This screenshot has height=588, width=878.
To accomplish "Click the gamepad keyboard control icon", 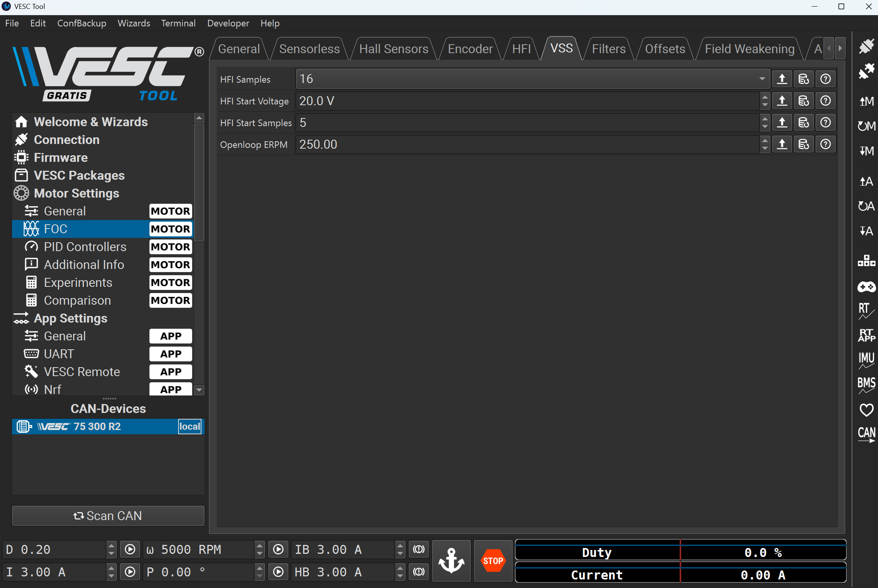I will point(866,287).
